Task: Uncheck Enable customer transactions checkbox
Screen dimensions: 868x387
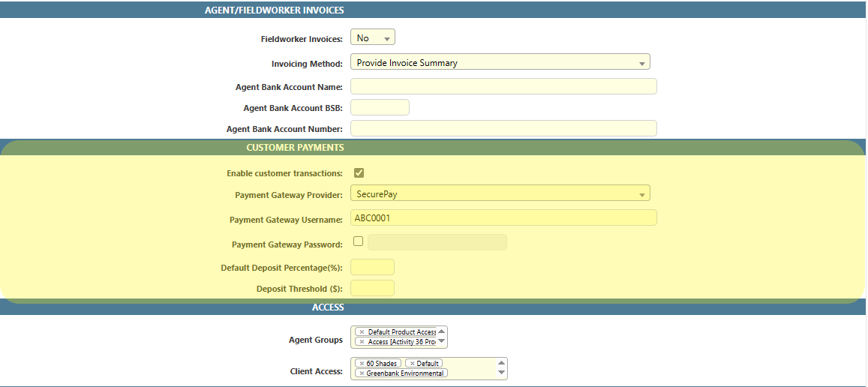Action: coord(359,173)
